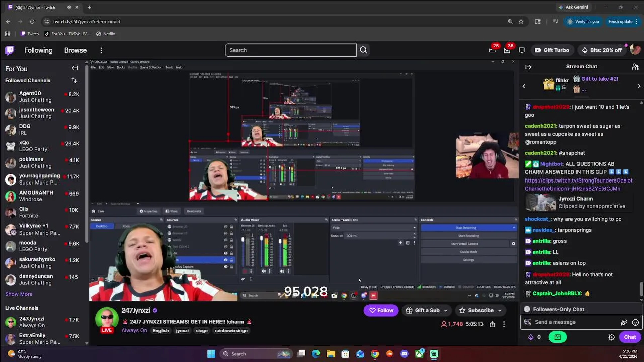The height and width of the screenshot is (362, 644).
Task: Expand the Subscribe dropdown
Action: (499, 311)
